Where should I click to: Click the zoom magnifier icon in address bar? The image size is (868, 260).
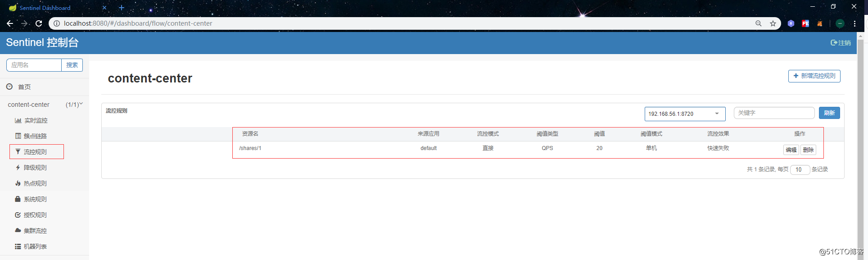(x=759, y=23)
